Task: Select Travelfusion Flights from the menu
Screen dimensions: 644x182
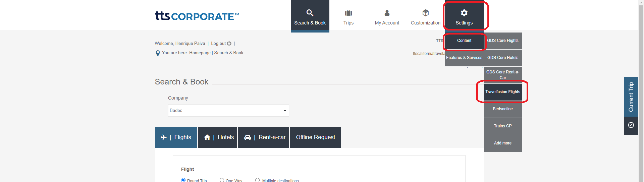Action: click(x=502, y=92)
